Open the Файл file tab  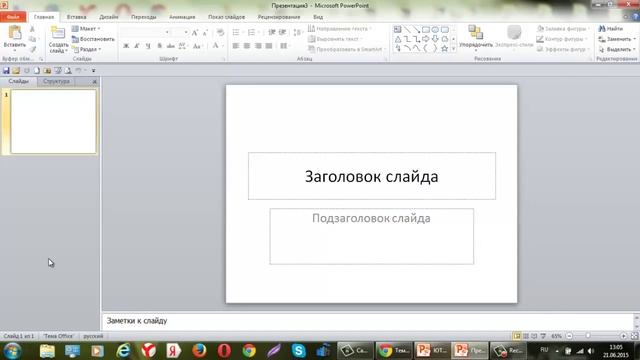(13, 17)
